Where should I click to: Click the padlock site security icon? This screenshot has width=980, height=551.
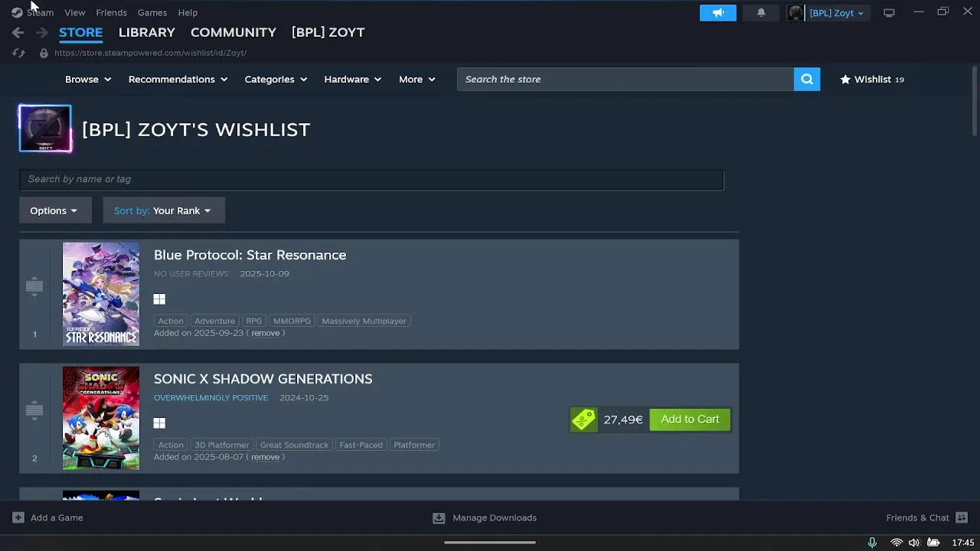click(44, 53)
